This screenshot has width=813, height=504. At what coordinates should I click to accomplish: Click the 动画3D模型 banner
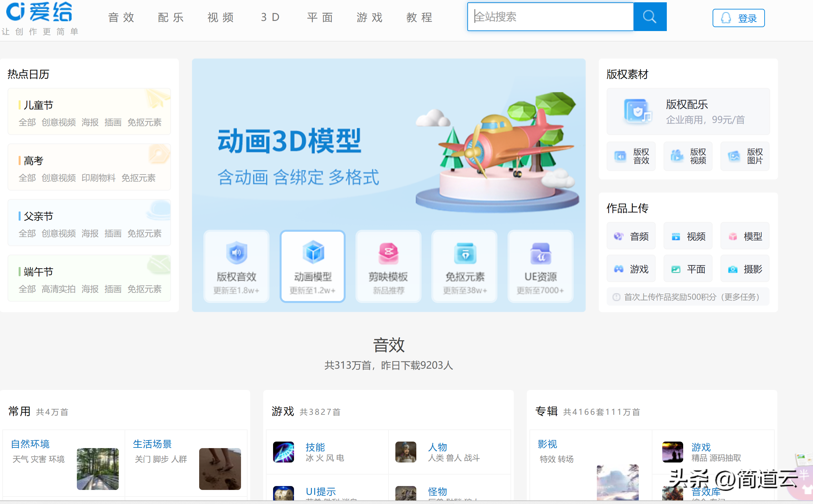pyautogui.click(x=389, y=143)
